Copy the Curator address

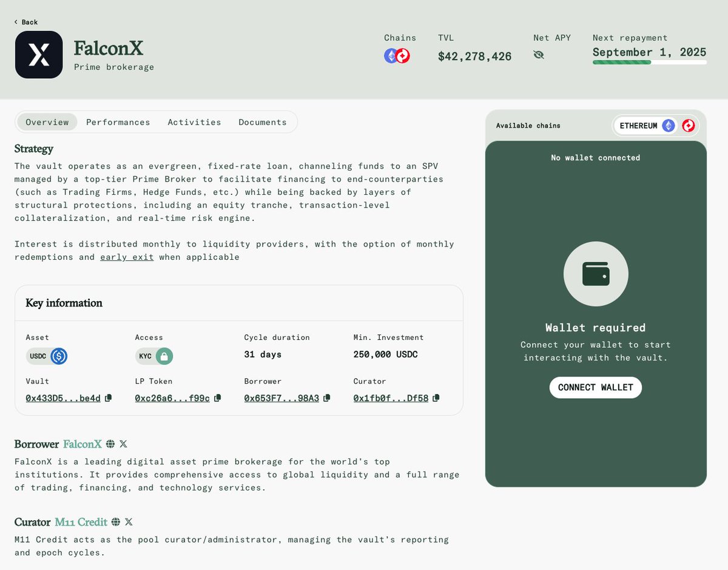[x=436, y=398]
